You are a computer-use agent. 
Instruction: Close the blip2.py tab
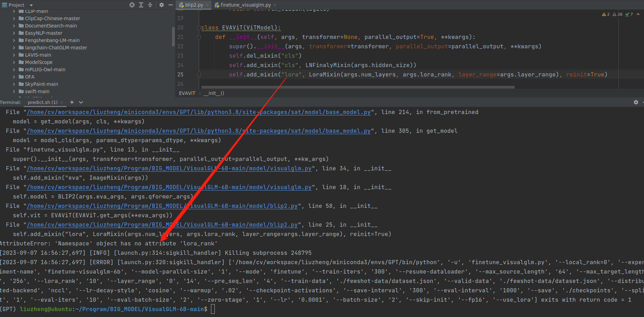pos(207,5)
